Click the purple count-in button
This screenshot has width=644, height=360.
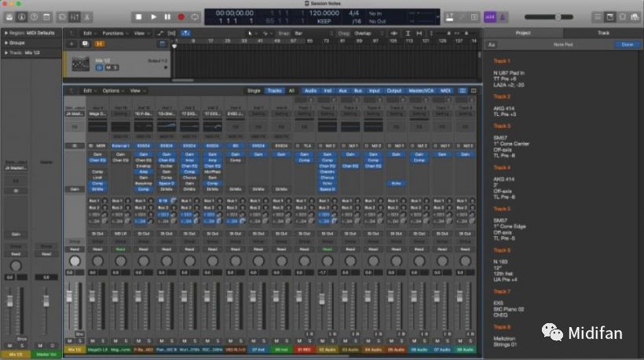click(x=490, y=16)
